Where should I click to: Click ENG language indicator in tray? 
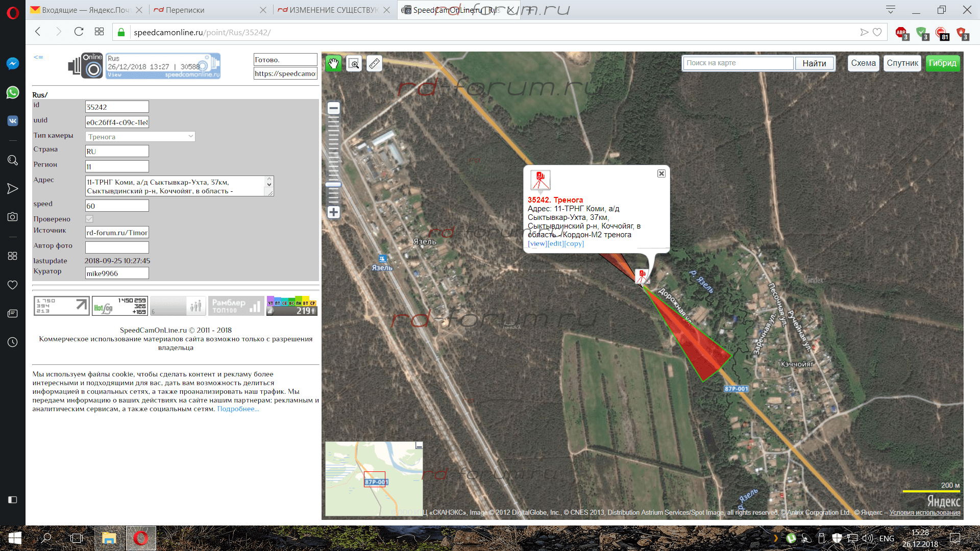click(887, 538)
